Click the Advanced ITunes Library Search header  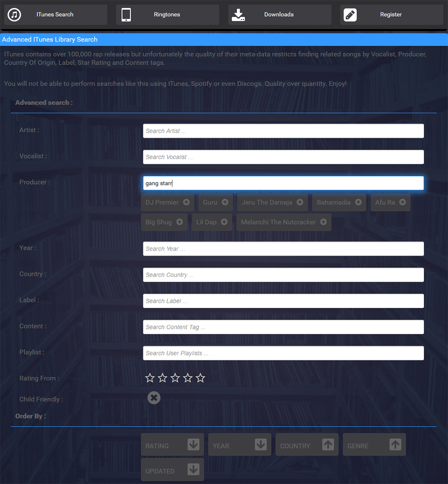50,39
